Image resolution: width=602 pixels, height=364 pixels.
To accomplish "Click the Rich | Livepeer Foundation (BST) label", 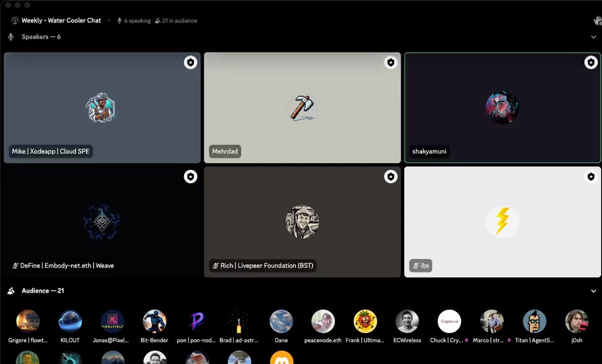I will pyautogui.click(x=263, y=265).
